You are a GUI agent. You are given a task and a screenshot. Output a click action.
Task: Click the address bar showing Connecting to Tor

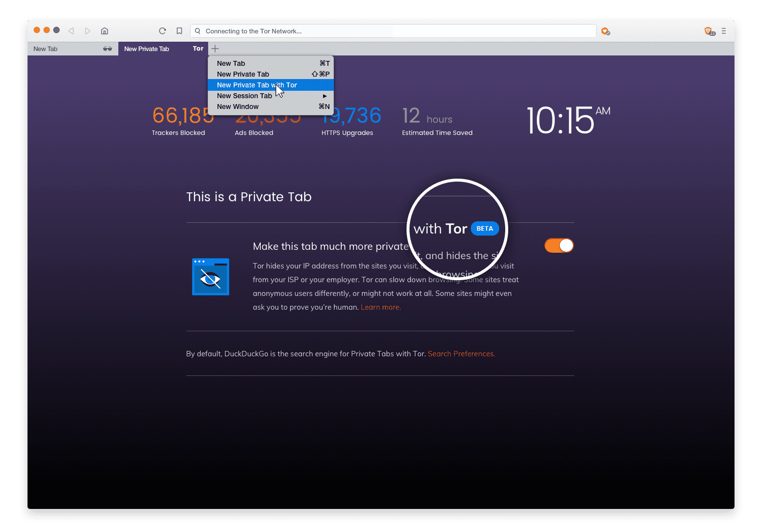click(x=393, y=31)
